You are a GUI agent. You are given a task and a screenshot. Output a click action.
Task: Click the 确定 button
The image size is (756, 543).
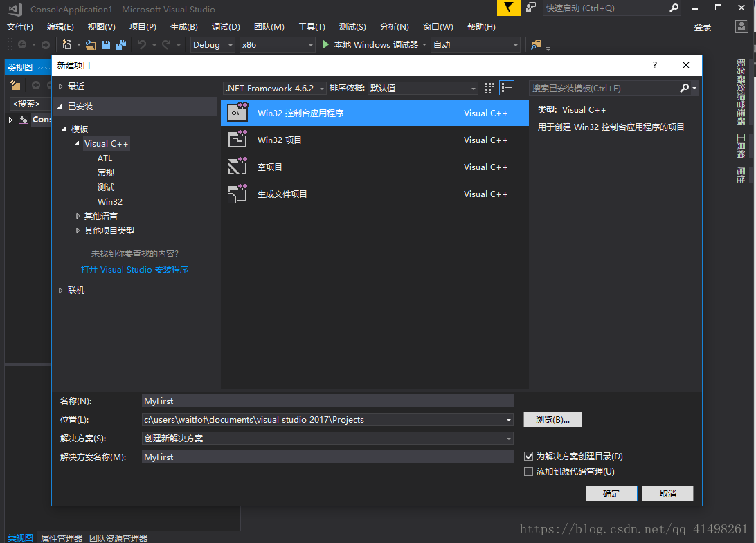[x=611, y=493]
